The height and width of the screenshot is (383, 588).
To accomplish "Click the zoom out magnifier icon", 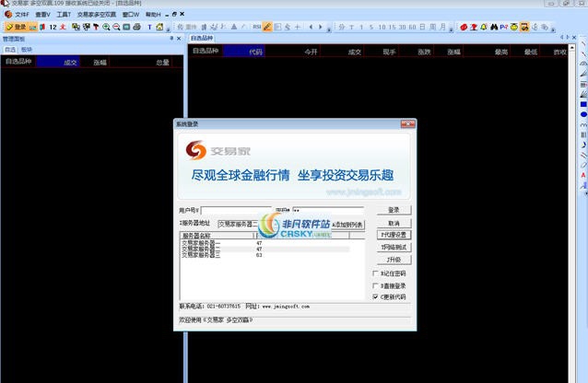I will [x=116, y=27].
